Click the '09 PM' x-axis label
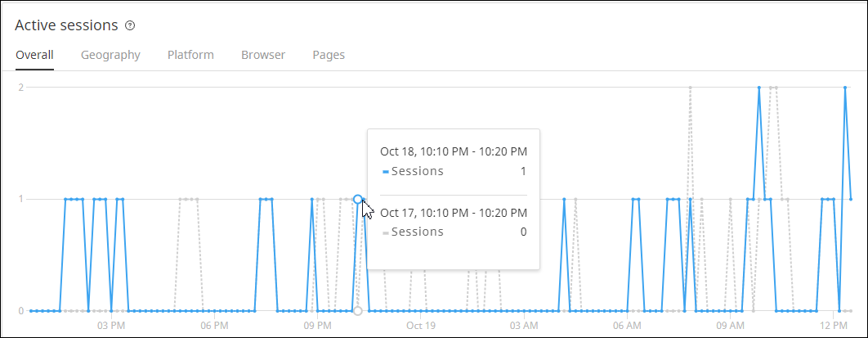The height and width of the screenshot is (338, 868). (x=317, y=326)
